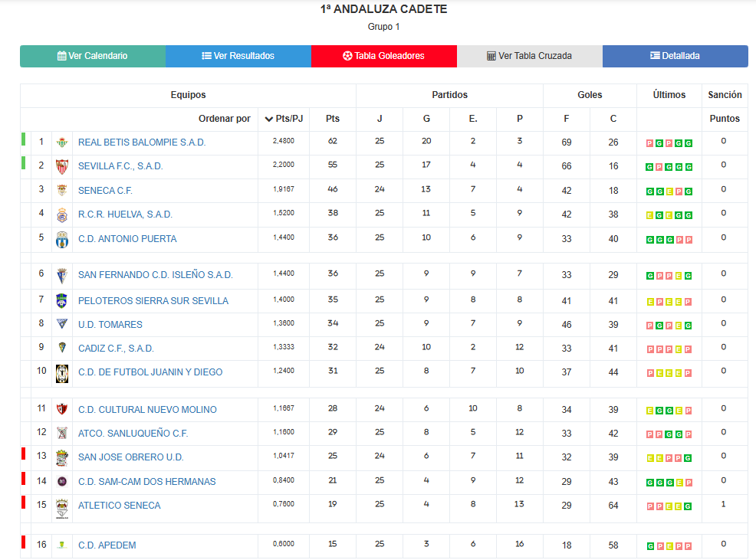Click Sevilla Pts/PJ value 2,2000
This screenshot has width=756, height=560.
284,165
